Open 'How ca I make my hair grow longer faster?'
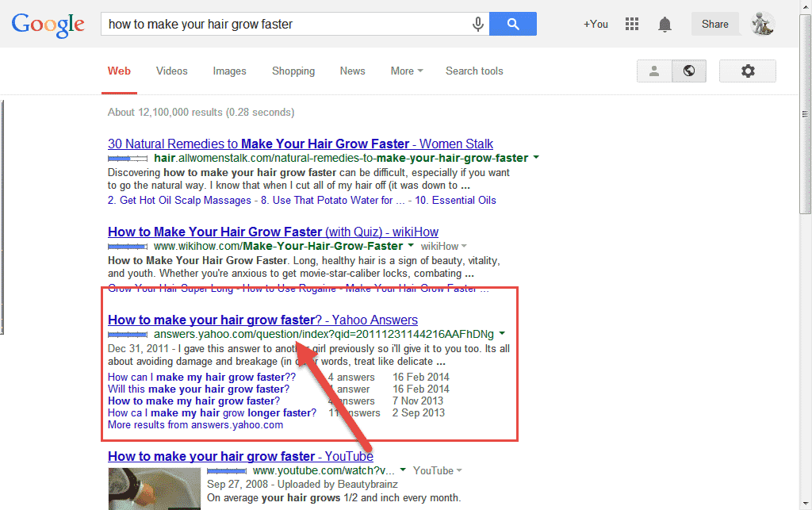Screen dimensions: 812x510 click(x=212, y=412)
